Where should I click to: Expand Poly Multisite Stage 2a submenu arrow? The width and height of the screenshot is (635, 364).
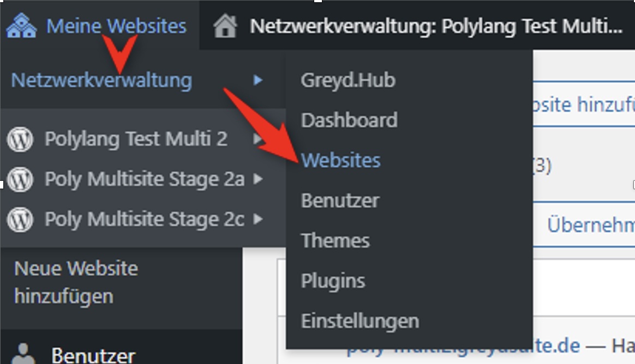pos(258,179)
